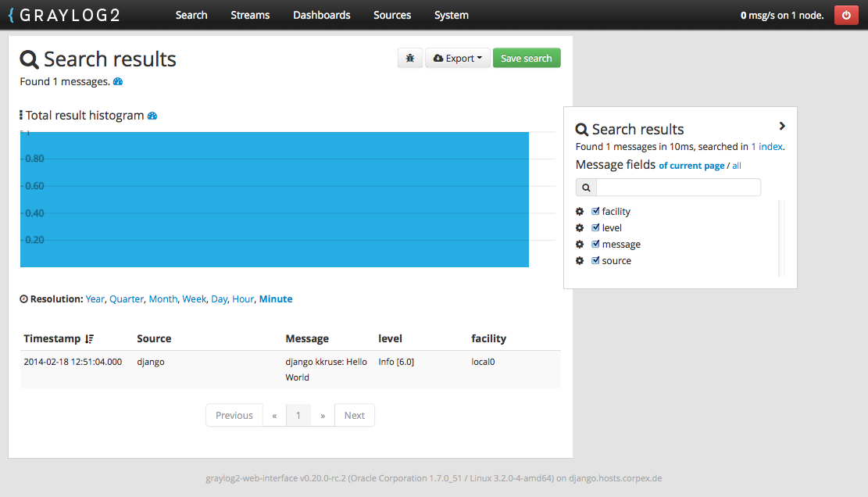Click the Save search button
Viewport: 868px width, 497px height.
tap(526, 59)
